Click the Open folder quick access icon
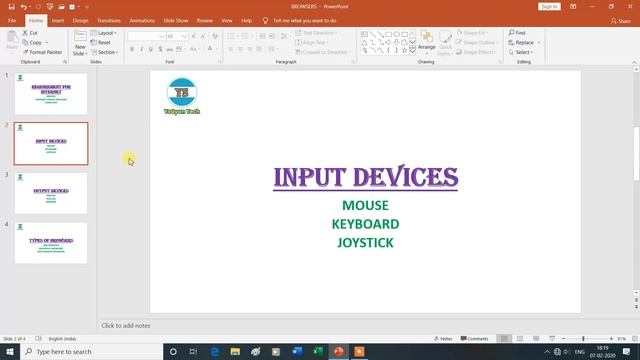This screenshot has width=640, height=360. click(x=61, y=7)
